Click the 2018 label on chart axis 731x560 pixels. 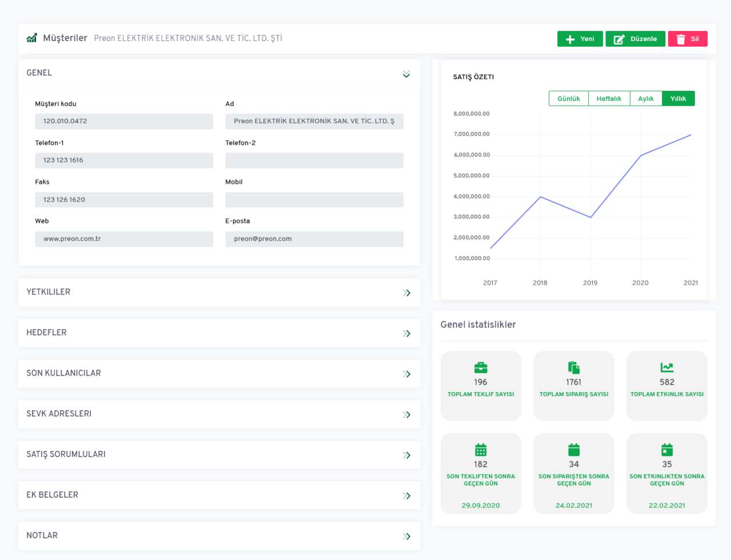click(540, 283)
